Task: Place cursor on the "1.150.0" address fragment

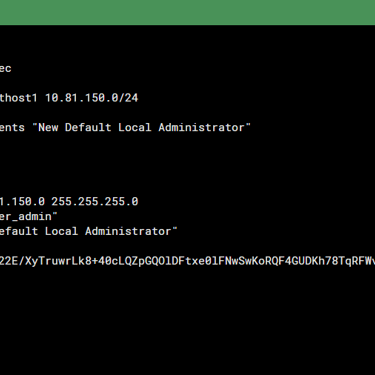Action: coord(22,201)
